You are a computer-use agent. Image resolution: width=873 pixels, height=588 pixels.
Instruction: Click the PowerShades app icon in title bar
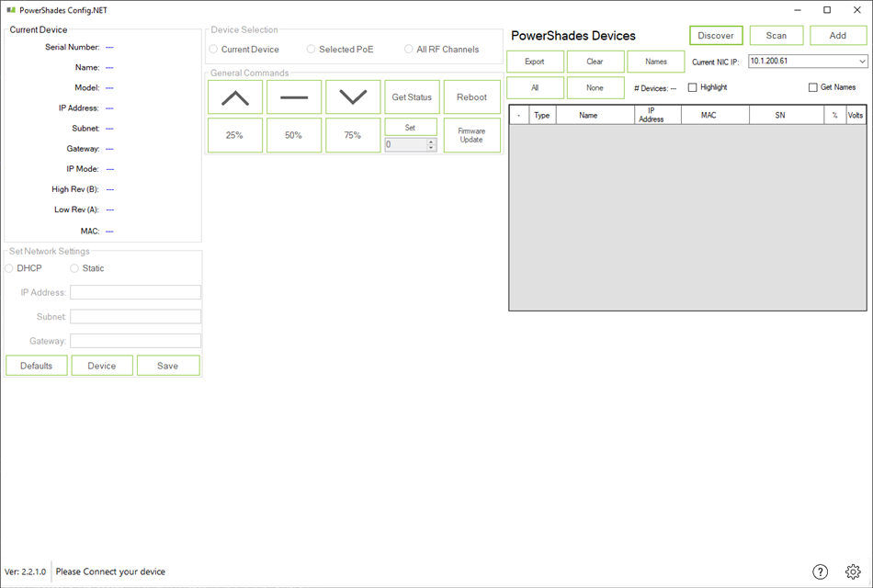click(11, 10)
